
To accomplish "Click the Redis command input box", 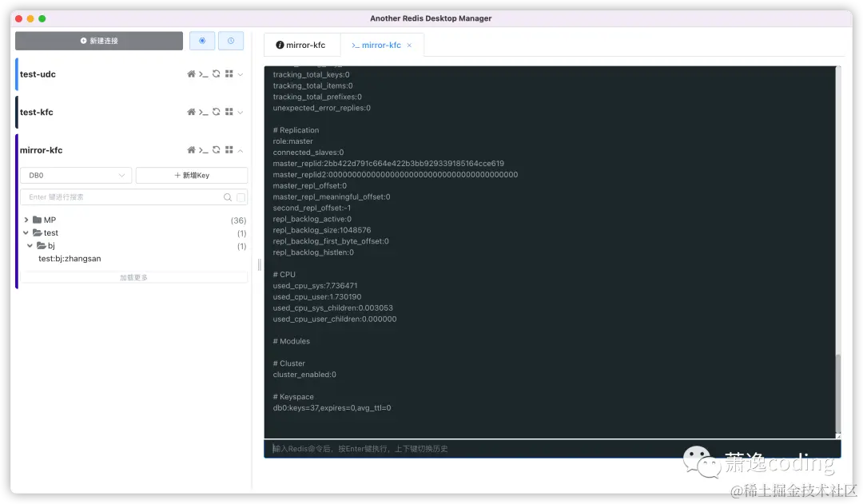I will tap(552, 448).
